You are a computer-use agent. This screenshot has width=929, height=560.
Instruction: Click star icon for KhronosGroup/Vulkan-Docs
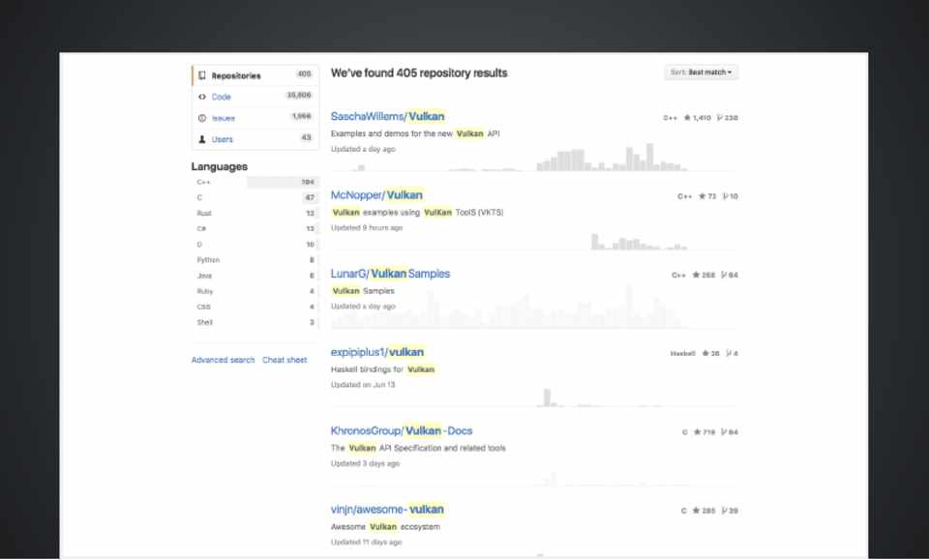[697, 432]
